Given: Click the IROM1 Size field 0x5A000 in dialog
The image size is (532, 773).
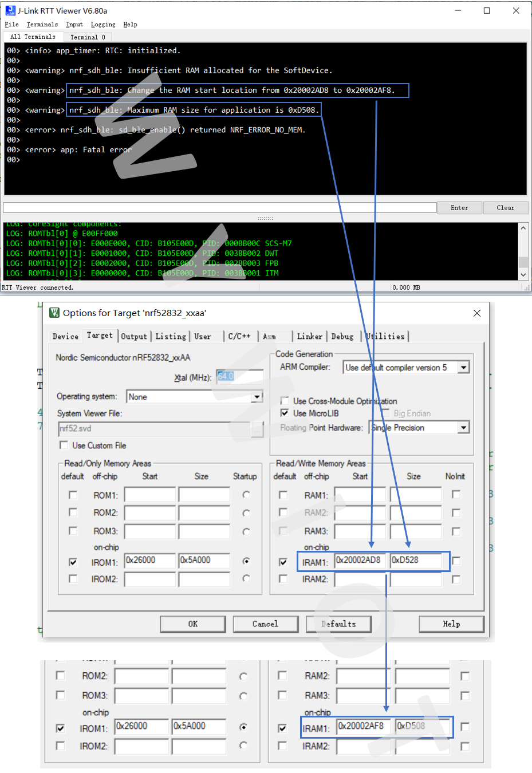Looking at the screenshot, I should coord(204,561).
